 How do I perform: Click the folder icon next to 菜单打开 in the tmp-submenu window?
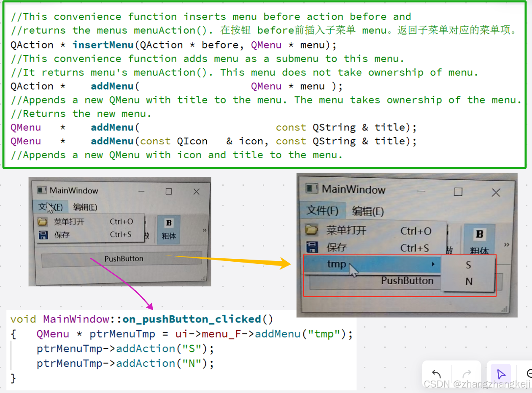coord(311,230)
